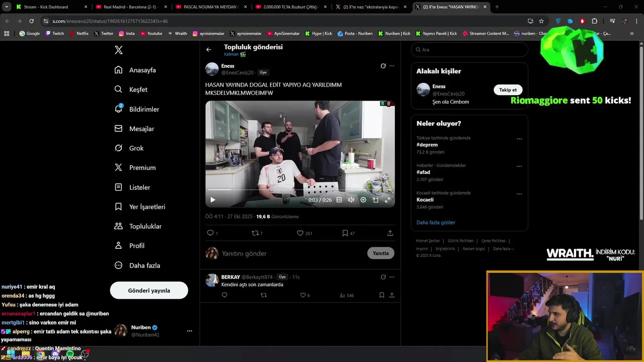Show more bookmarks chevron
Screen dimensions: 644x362
pyautogui.click(x=632, y=34)
